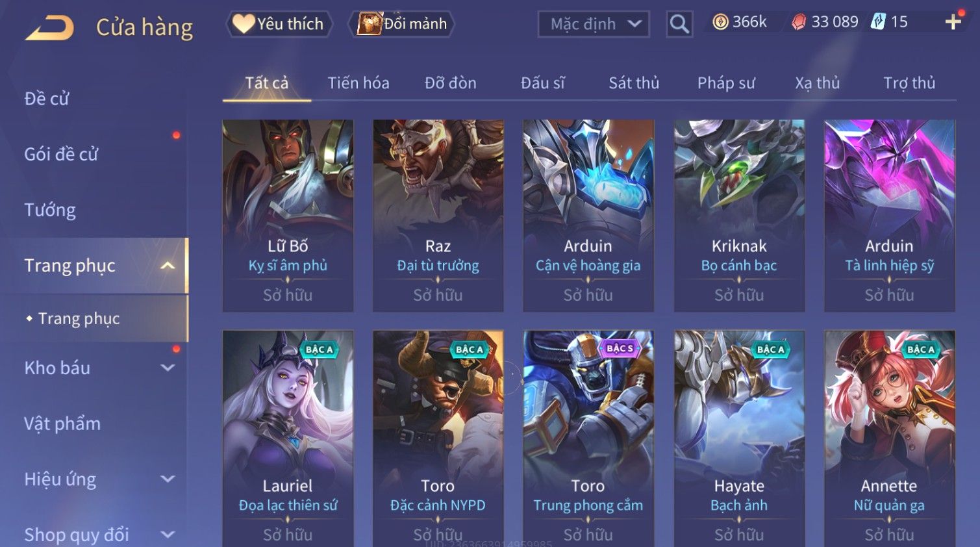Image resolution: width=980 pixels, height=547 pixels.
Task: Open Yêu thích heart favorites
Action: click(279, 24)
